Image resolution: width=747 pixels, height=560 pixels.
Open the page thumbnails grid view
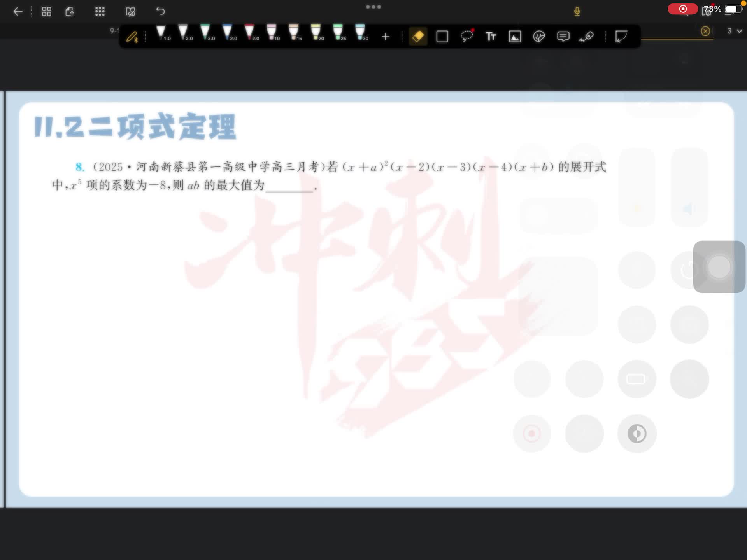pyautogui.click(x=47, y=12)
